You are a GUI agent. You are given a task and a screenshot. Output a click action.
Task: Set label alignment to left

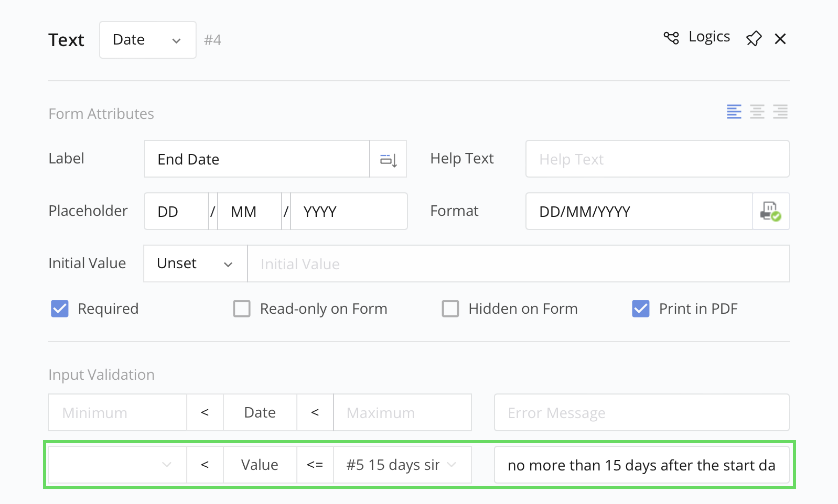(734, 112)
